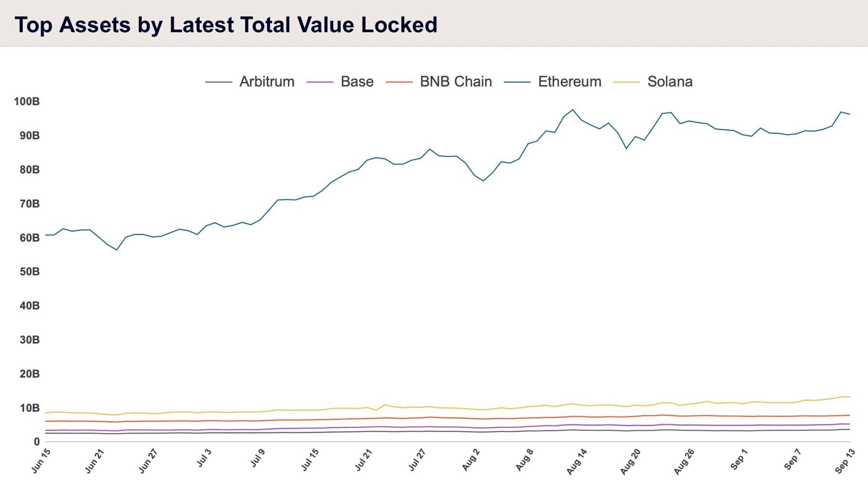
Task: Click the Solana line end at Sep 13
Action: point(849,396)
